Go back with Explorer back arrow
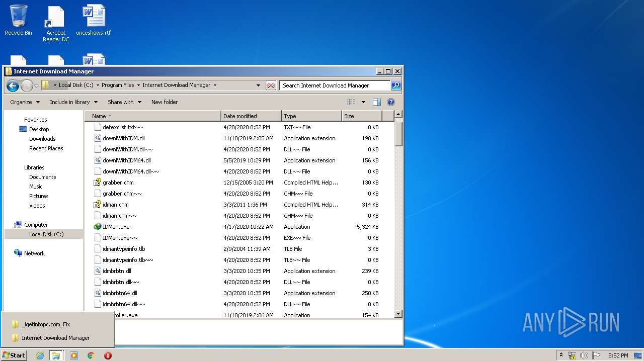 tap(13, 85)
